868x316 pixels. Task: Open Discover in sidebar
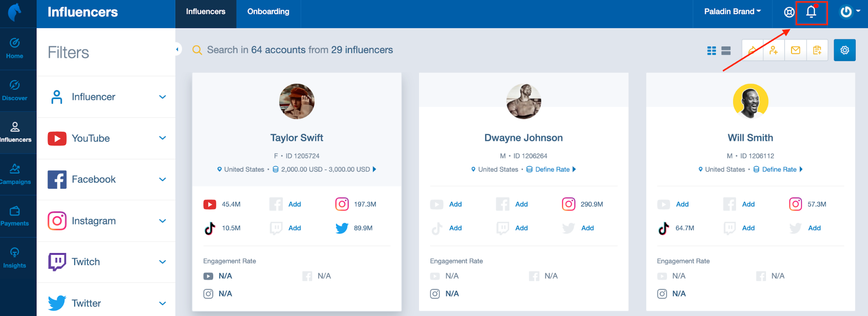point(15,91)
